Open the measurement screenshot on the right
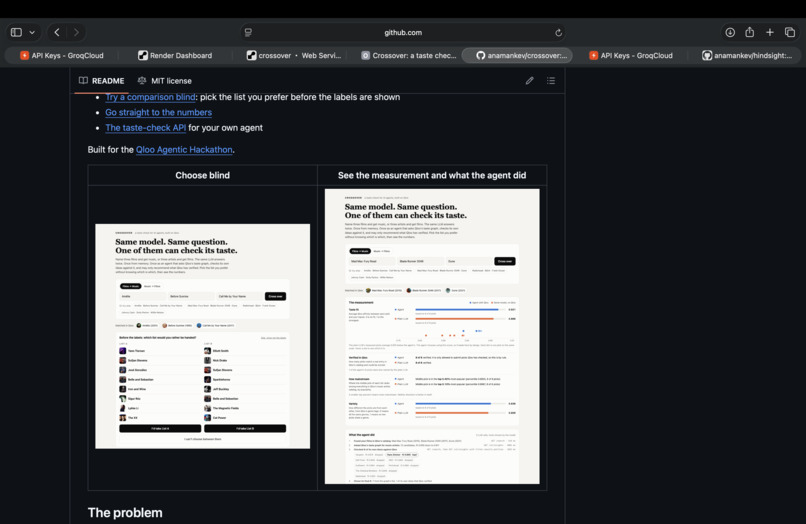 tap(432, 336)
